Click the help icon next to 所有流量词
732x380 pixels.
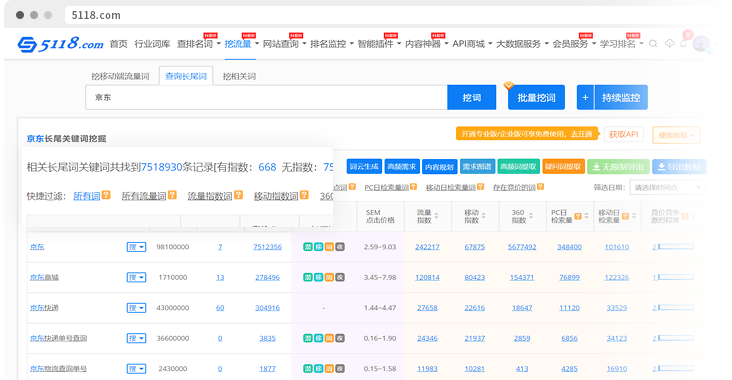pyautogui.click(x=172, y=195)
